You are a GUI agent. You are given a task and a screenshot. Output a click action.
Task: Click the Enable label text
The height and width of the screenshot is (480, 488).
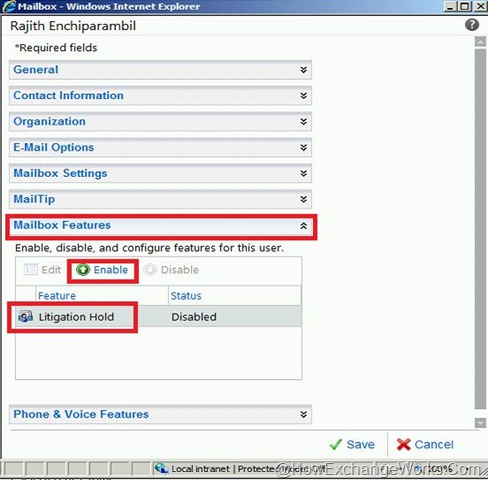point(111,270)
